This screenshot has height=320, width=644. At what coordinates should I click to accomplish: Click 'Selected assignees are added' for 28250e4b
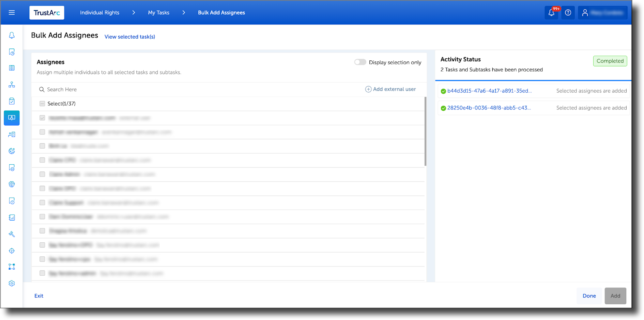pyautogui.click(x=592, y=107)
